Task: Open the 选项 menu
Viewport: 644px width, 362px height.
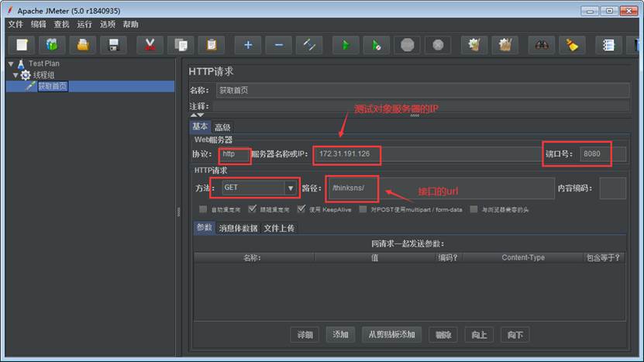Action: [x=108, y=24]
